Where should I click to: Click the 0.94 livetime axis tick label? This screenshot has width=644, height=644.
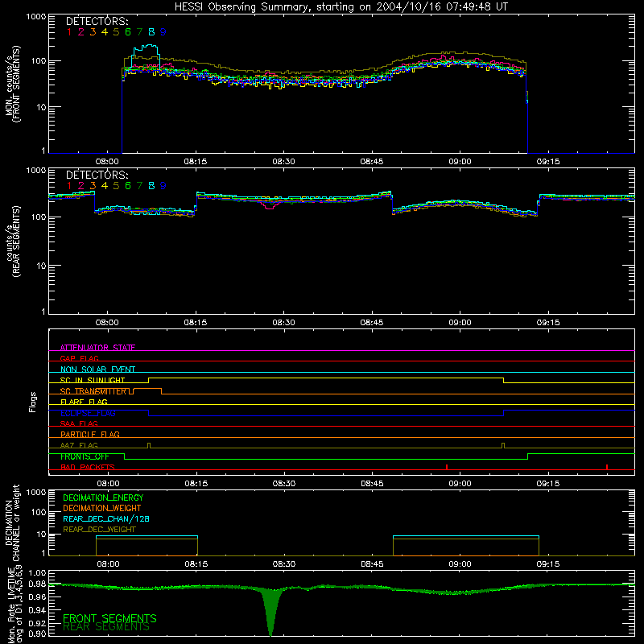click(37, 610)
